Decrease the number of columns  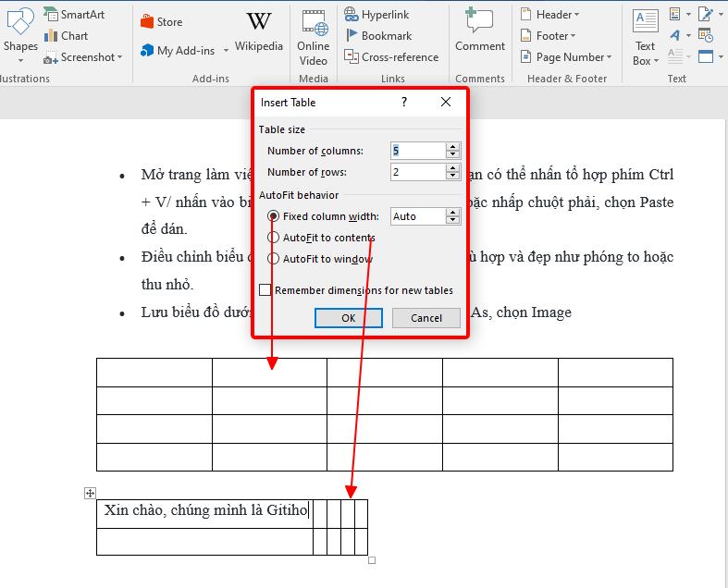pos(452,155)
